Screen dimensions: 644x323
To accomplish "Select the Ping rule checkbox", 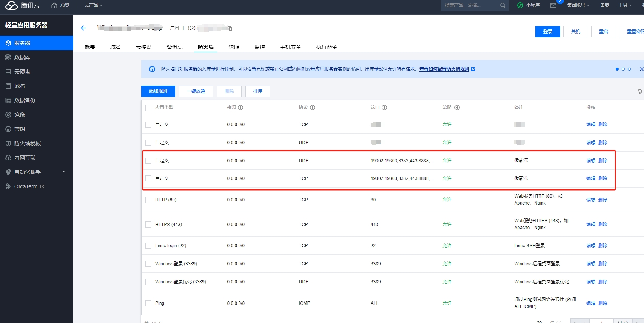I will 148,303.
